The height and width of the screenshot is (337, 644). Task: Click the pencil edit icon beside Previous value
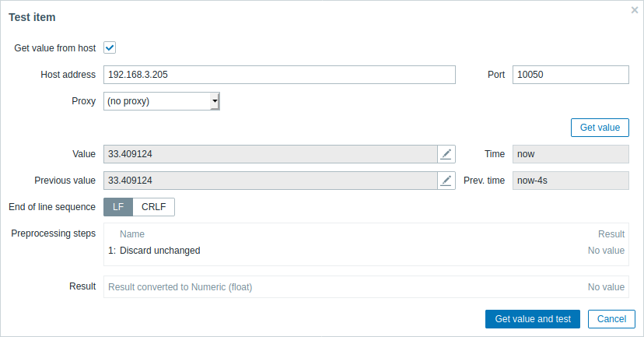pyautogui.click(x=446, y=181)
